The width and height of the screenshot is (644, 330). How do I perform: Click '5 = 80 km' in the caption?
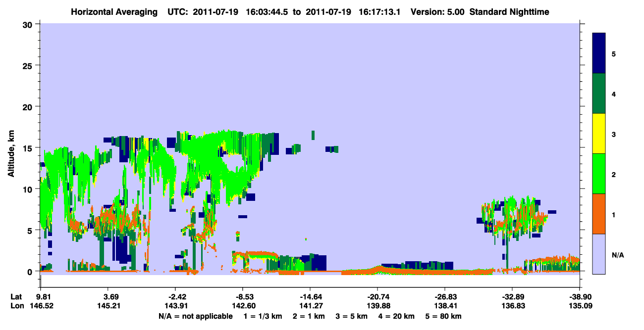[x=444, y=316]
